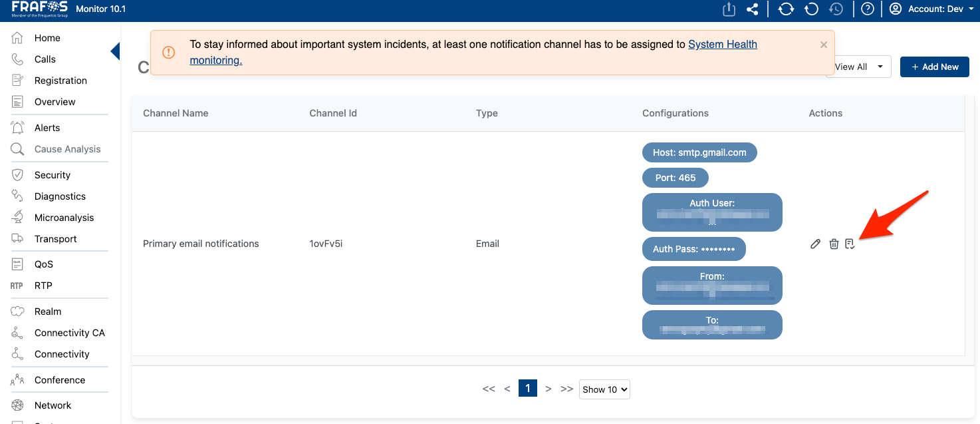The height and width of the screenshot is (424, 980).
Task: Click the QoS sidebar icon
Action: click(x=18, y=264)
